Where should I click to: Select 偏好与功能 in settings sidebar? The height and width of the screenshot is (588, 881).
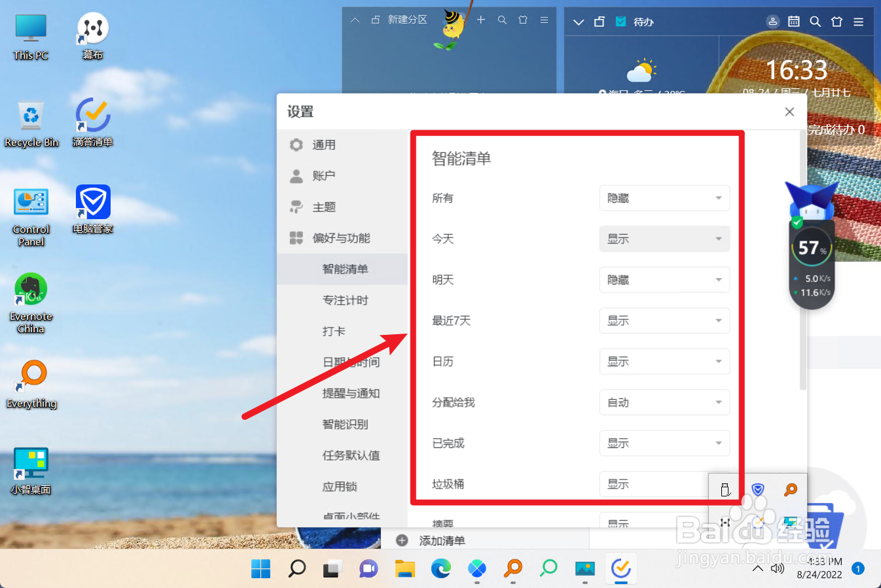(342, 238)
